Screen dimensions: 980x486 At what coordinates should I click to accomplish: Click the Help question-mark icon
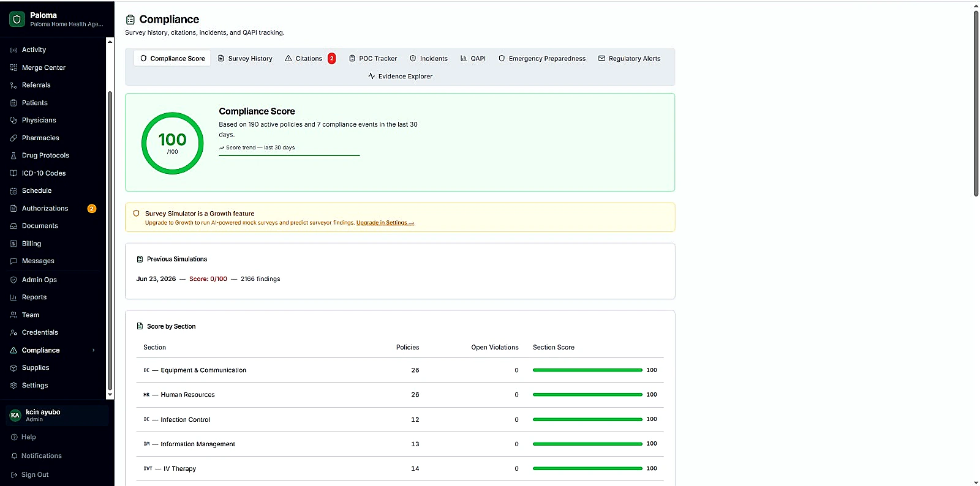coord(14,437)
